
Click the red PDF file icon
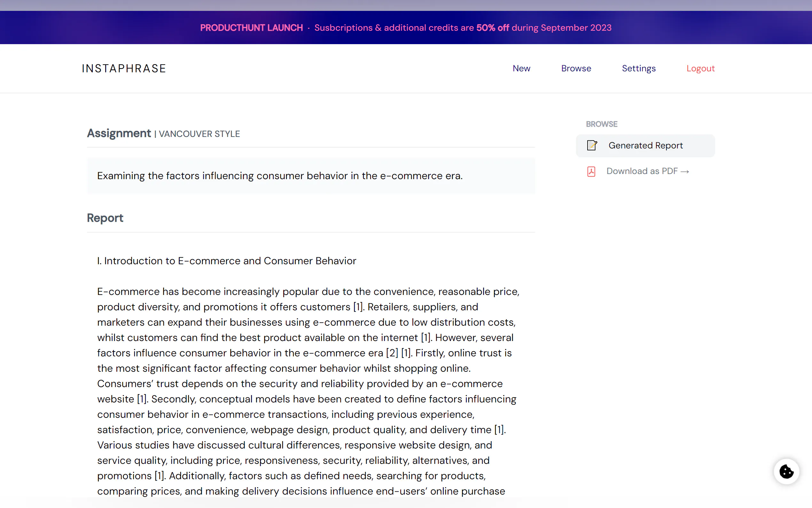coord(591,171)
